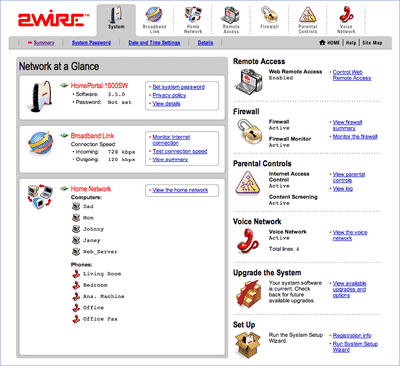Click the green arrow beside Home Network

[x=64, y=189]
